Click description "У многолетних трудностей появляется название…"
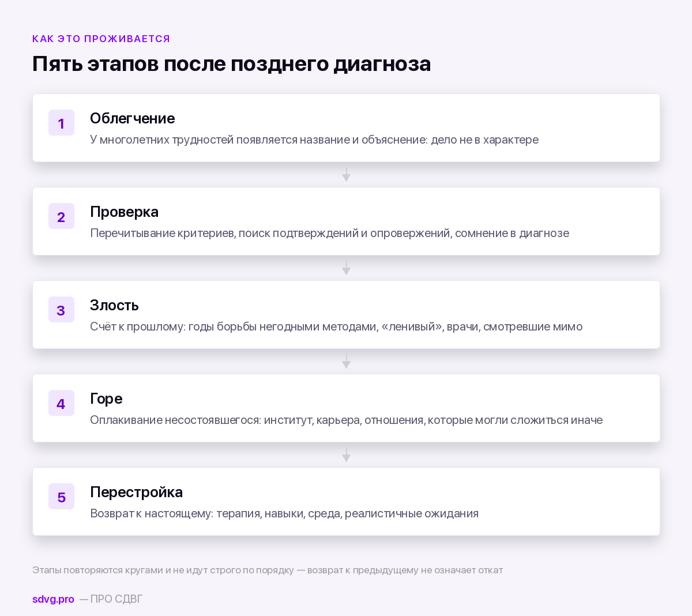Screen dimensions: 692x616 coord(314,140)
